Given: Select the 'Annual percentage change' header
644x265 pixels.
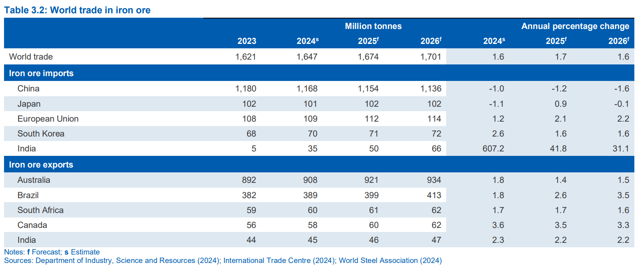Looking at the screenshot, I should pyautogui.click(x=575, y=26).
